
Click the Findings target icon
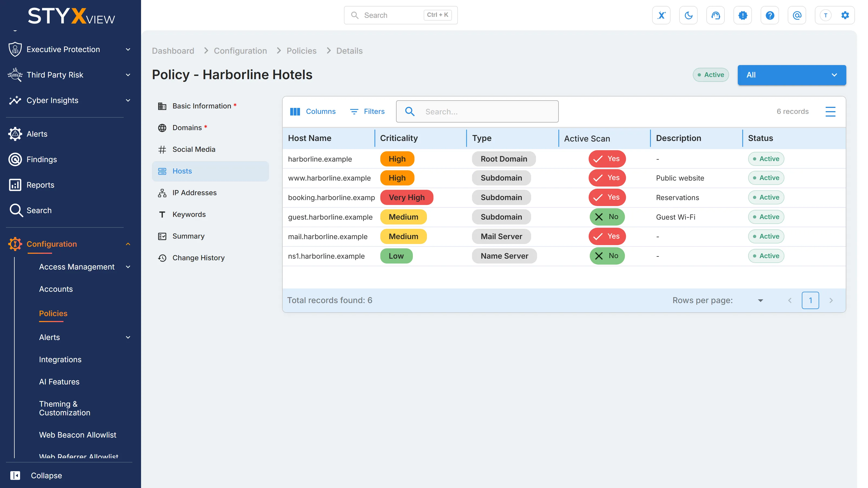[15, 159]
